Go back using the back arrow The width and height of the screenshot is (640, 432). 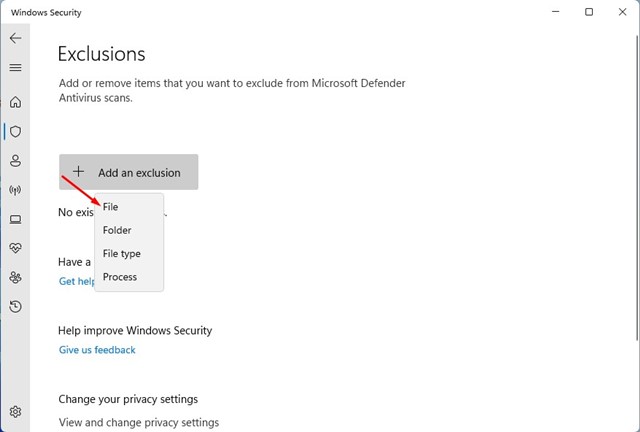click(x=16, y=38)
